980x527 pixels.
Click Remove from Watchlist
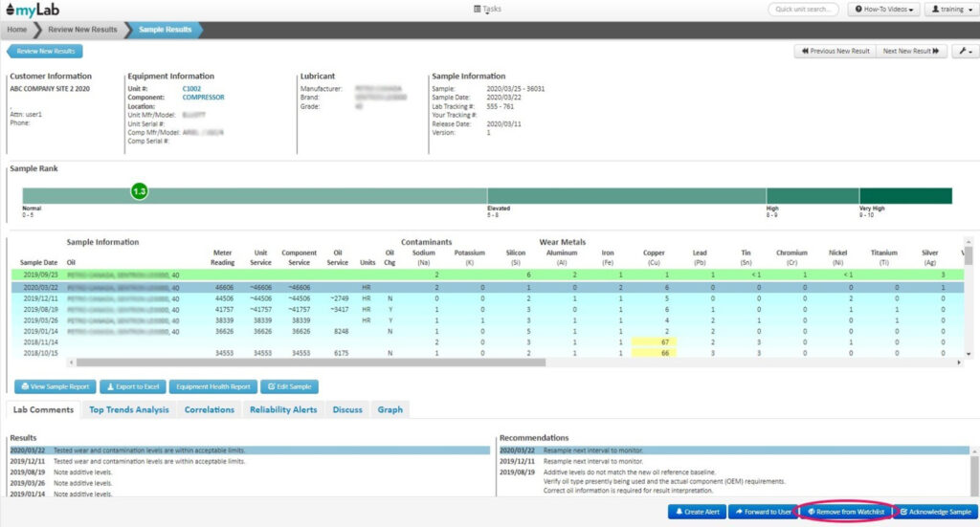846,512
